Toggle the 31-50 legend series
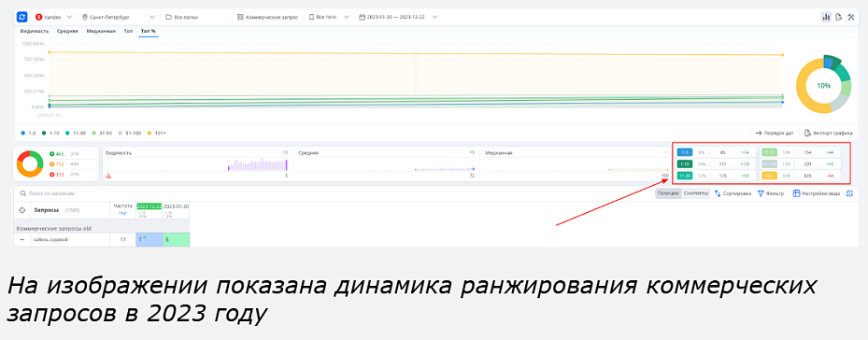Viewport: 868px width, 340px height. (x=101, y=133)
